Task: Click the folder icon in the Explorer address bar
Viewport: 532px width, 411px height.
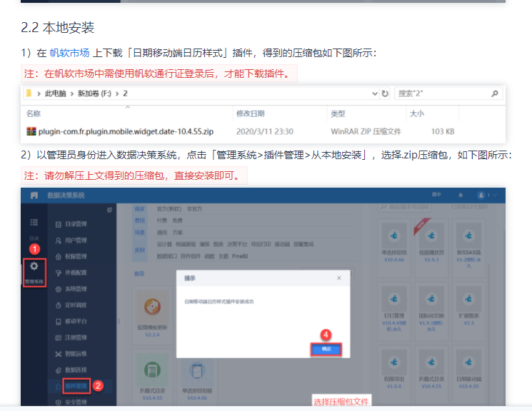Action: tap(29, 93)
